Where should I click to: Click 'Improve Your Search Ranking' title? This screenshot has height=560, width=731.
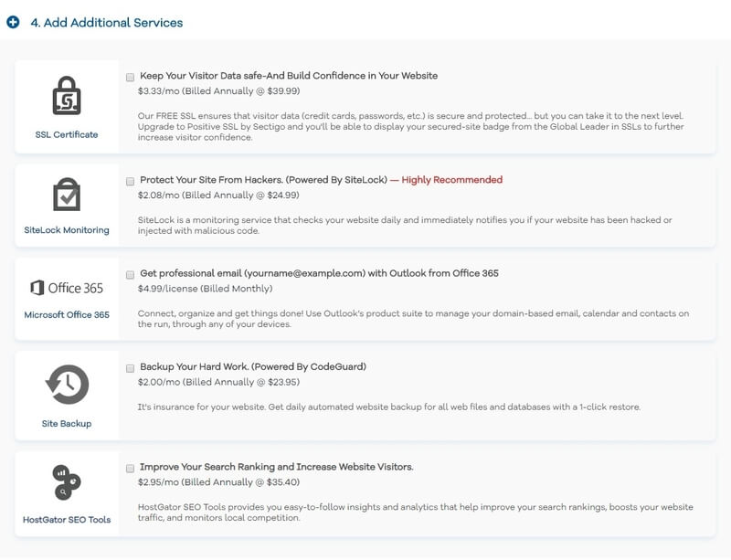click(x=277, y=467)
